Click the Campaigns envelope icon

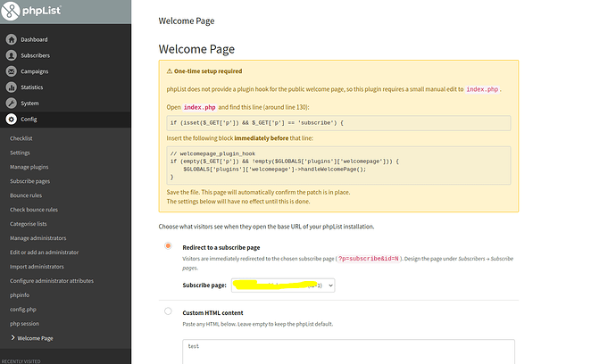point(12,71)
